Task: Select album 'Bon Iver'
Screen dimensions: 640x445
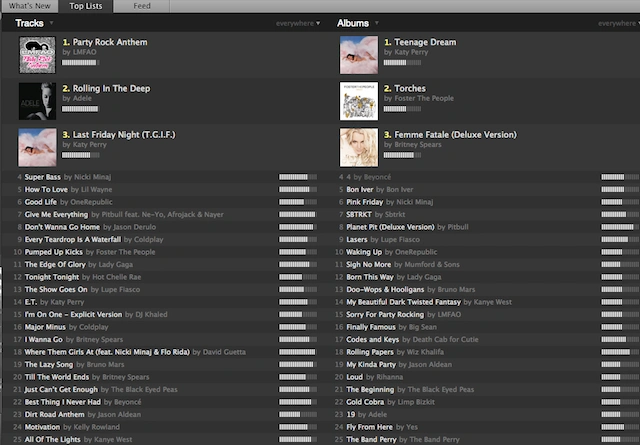Action: 360,190
